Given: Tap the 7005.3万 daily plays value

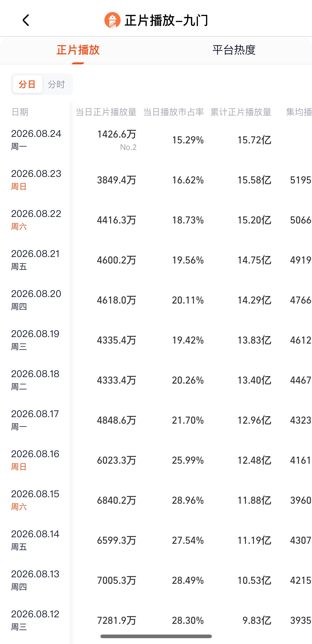Looking at the screenshot, I should click(116, 580).
